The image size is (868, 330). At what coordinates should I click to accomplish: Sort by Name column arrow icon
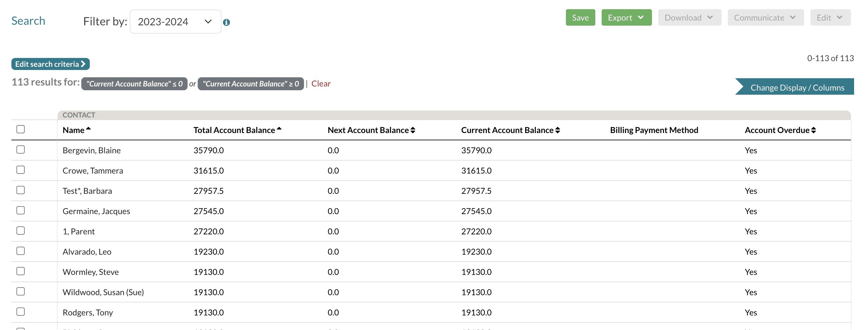[88, 129]
